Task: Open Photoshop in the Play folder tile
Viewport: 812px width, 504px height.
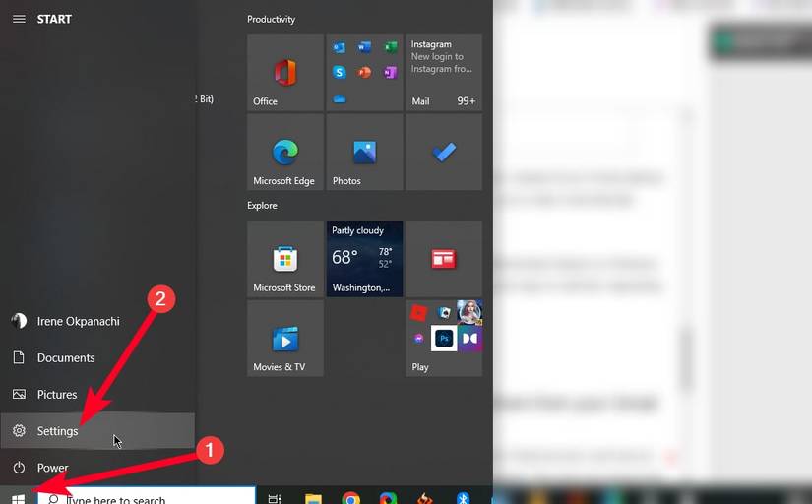Action: click(444, 339)
